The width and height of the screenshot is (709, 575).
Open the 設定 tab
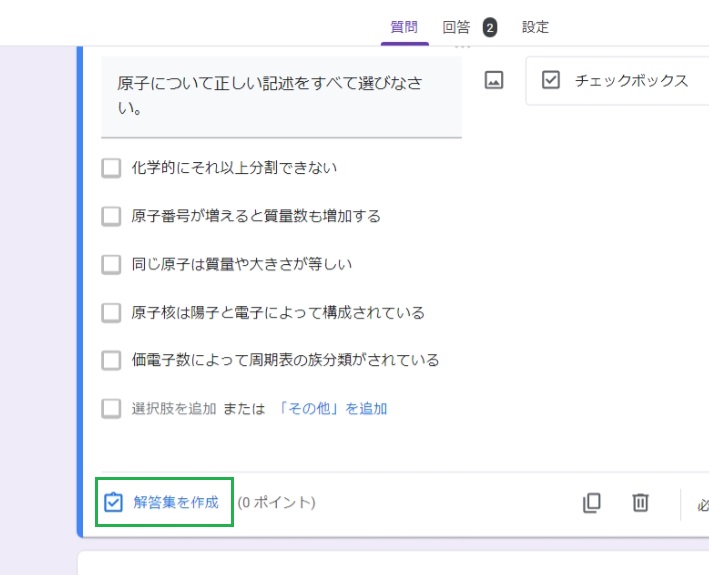[535, 27]
